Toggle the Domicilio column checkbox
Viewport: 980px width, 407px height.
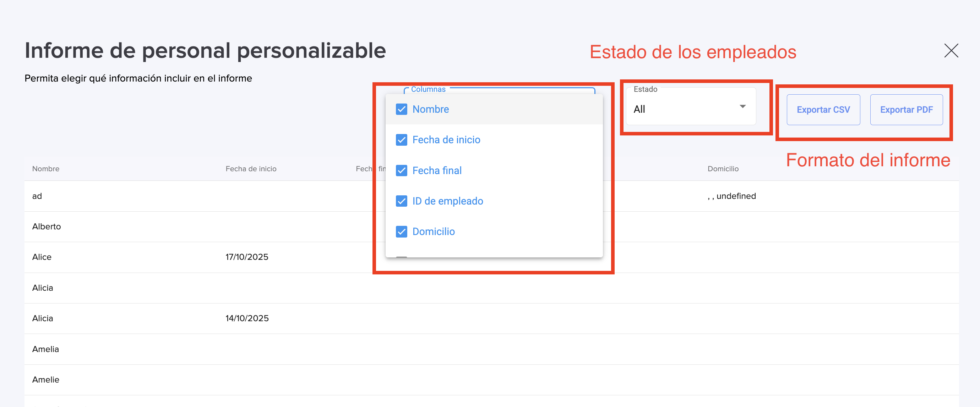(401, 232)
